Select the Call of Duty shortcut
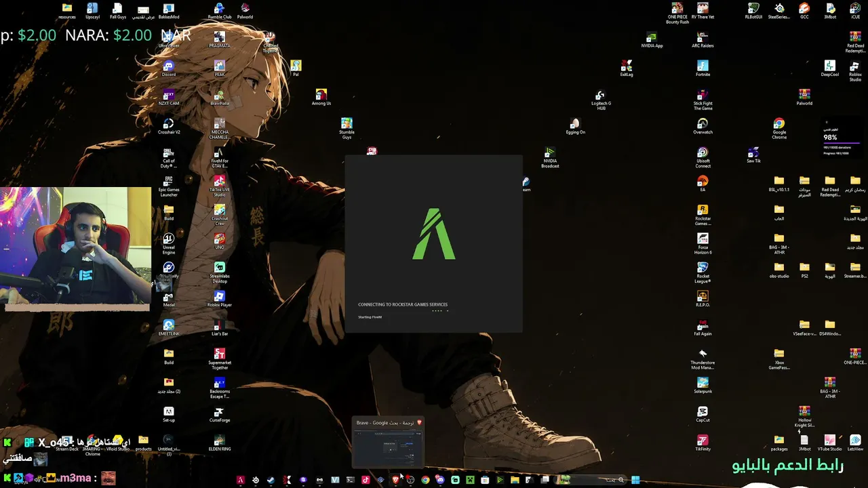 (x=169, y=157)
